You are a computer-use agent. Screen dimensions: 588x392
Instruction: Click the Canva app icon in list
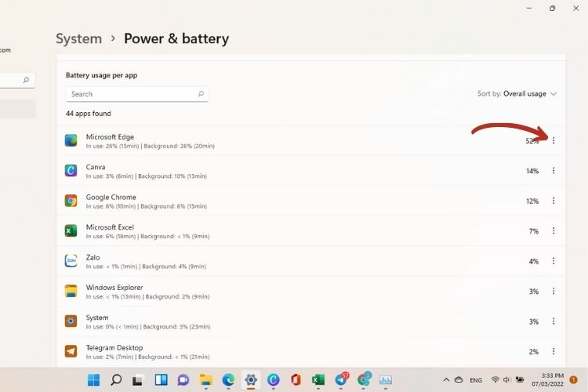click(x=71, y=171)
